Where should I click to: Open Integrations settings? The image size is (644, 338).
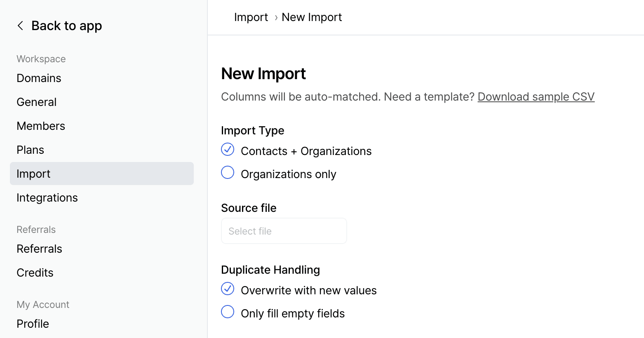[x=47, y=198]
